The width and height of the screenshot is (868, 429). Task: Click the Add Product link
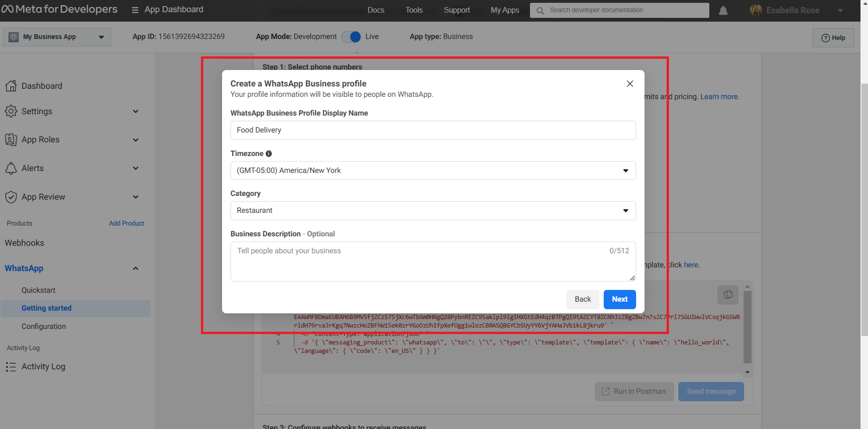(126, 223)
